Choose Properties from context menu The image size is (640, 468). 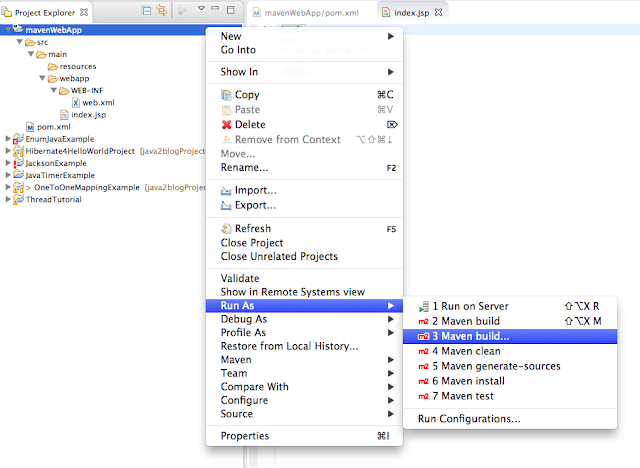coord(304,436)
